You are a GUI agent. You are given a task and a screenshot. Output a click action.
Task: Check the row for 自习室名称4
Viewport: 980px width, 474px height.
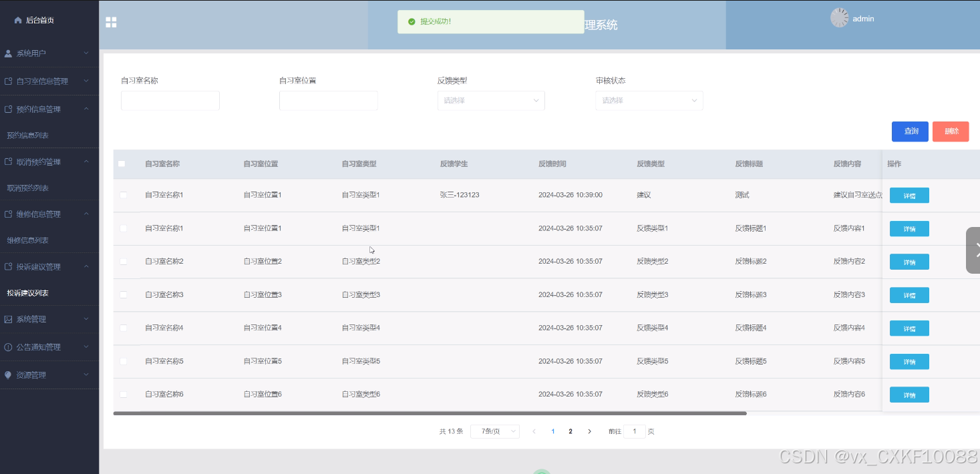pyautogui.click(x=123, y=328)
